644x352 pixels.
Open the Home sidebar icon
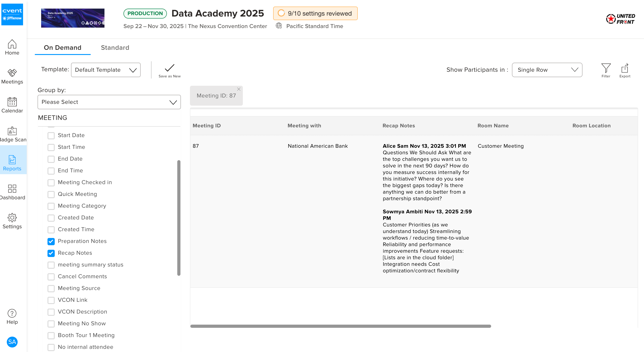coord(12,47)
